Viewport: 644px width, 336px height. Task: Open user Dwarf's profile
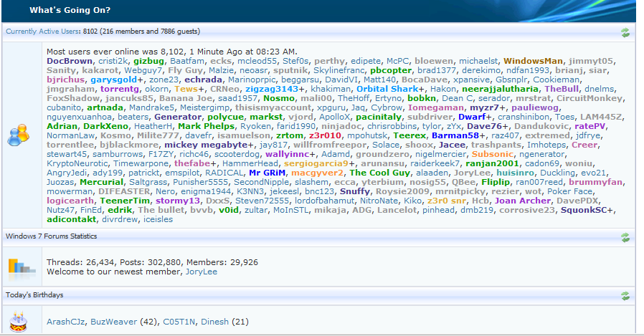472,117
